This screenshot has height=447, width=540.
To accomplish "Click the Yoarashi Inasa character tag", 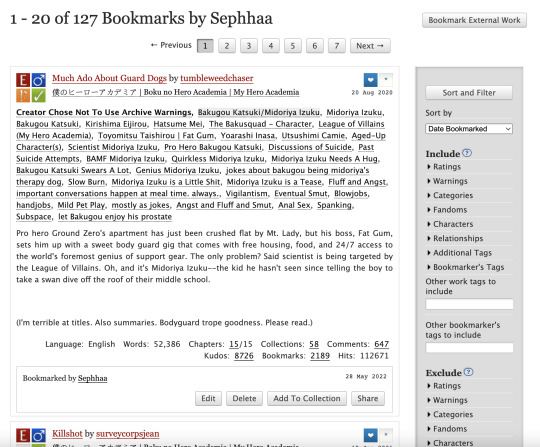I will click(247, 136).
